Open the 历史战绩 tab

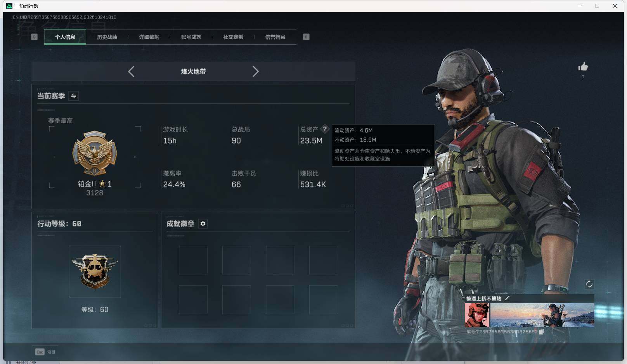pos(107,37)
